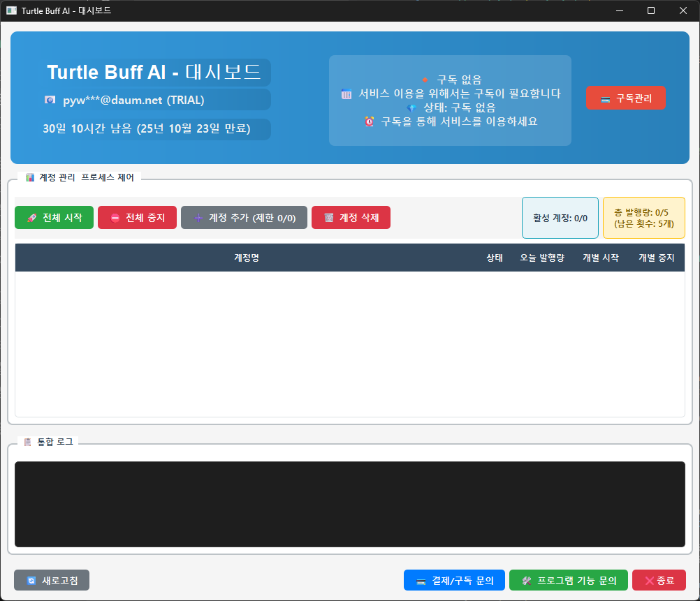Click the 상태 column header
Screen dimensions: 700x601
pos(494,258)
